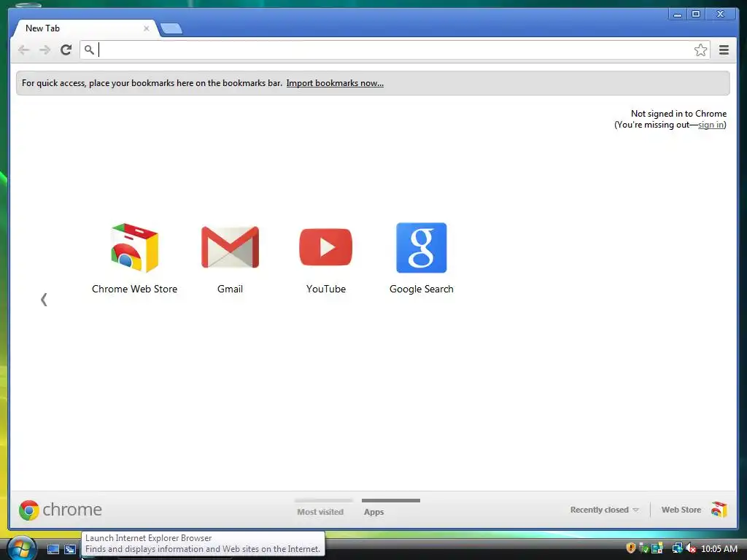Open a new tab with the tab button
Viewport: 747px width, 560px height.
(x=171, y=29)
